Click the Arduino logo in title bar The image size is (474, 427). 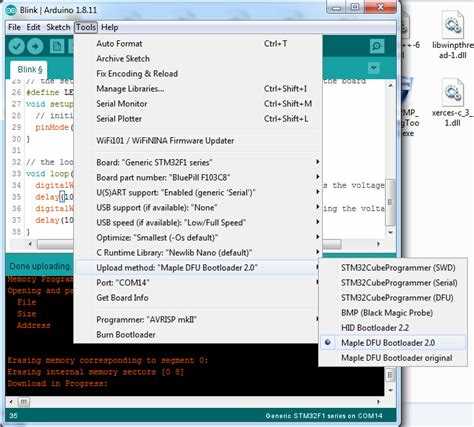coord(11,10)
